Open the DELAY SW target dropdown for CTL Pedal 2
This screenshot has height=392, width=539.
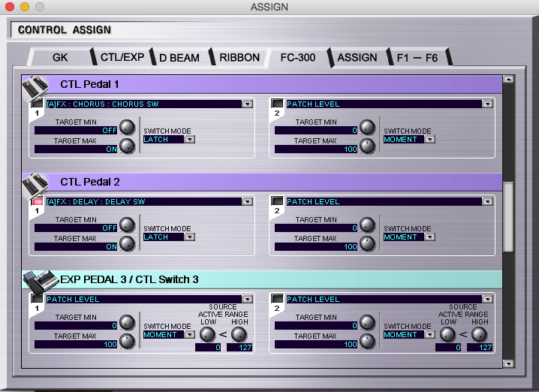[247, 202]
